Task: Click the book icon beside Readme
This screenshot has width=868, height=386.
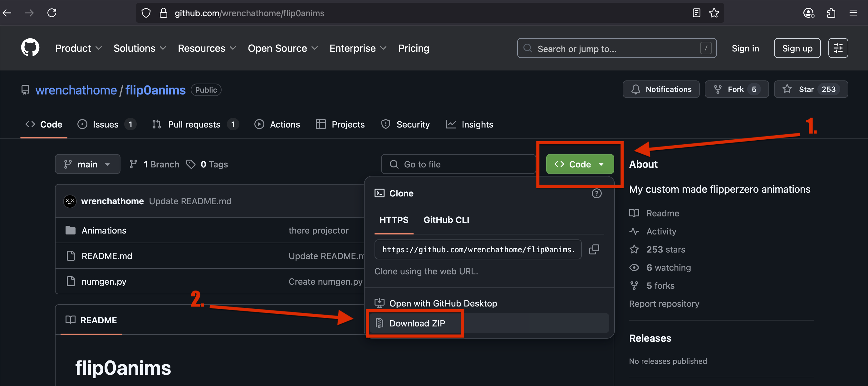Action: tap(634, 213)
